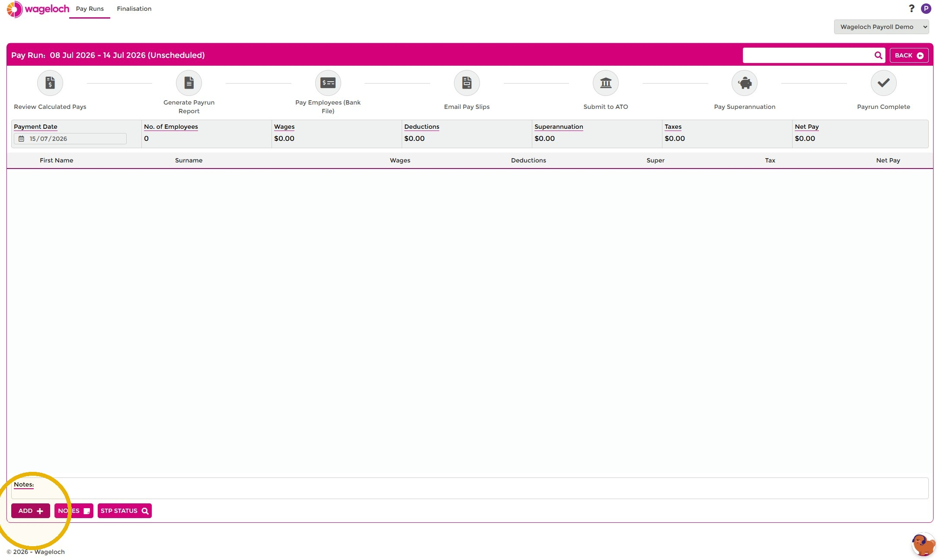
Task: Select the Pay Superannuation piggy bank icon
Action: (745, 83)
